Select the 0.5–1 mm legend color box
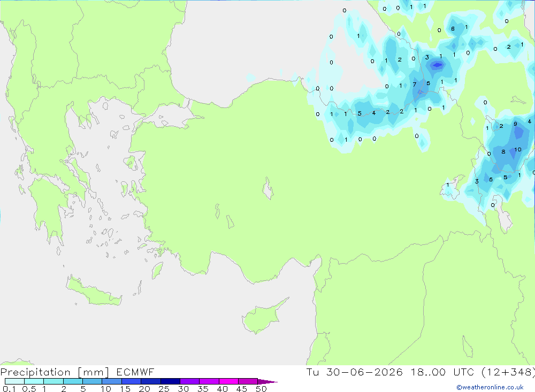This screenshot has width=535, height=392. click(34, 381)
